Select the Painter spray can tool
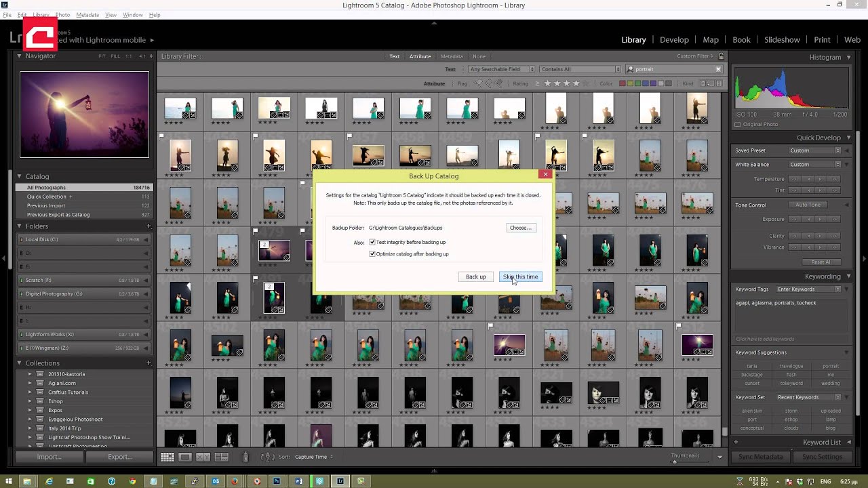Image resolution: width=868 pixels, height=488 pixels. [245, 457]
